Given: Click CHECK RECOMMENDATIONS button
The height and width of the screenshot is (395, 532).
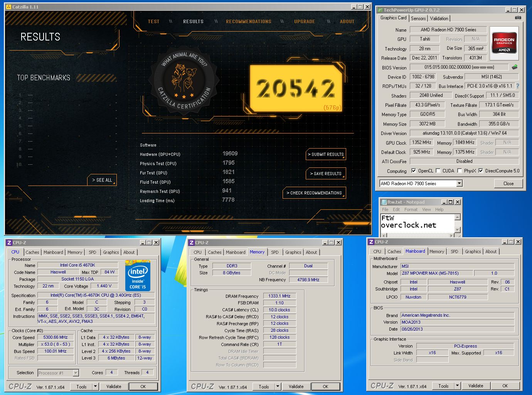Looking at the screenshot, I should pos(314,193).
